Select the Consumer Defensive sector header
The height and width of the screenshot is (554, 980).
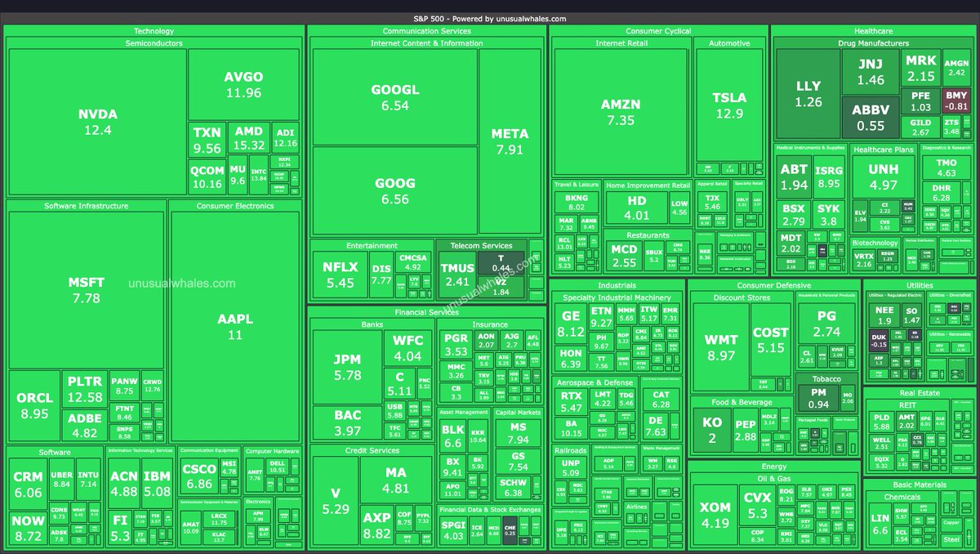(774, 286)
